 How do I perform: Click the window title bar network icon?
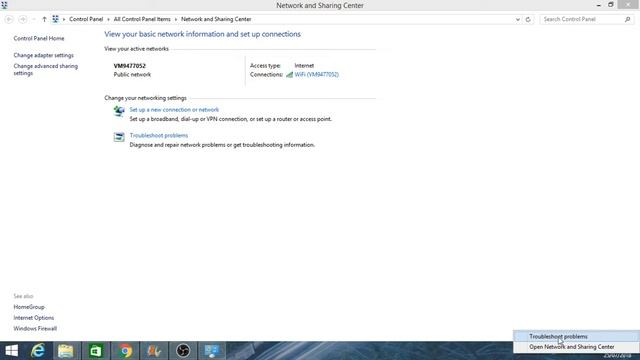pos(4,5)
